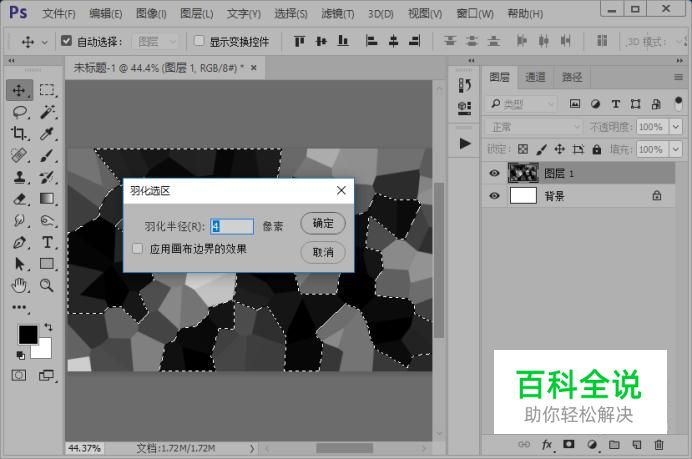This screenshot has height=459, width=692.
Task: Select the Lasso tool
Action: pos(20,112)
